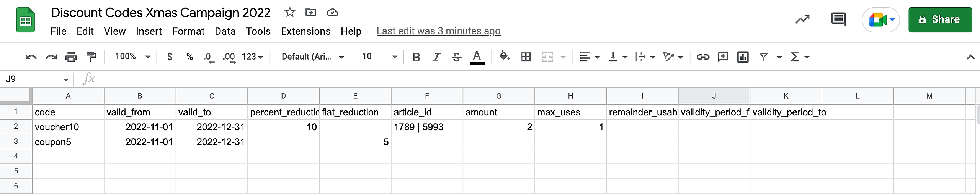This screenshot has height=194, width=980.
Task: Toggle italic text formatting
Action: point(436,57)
